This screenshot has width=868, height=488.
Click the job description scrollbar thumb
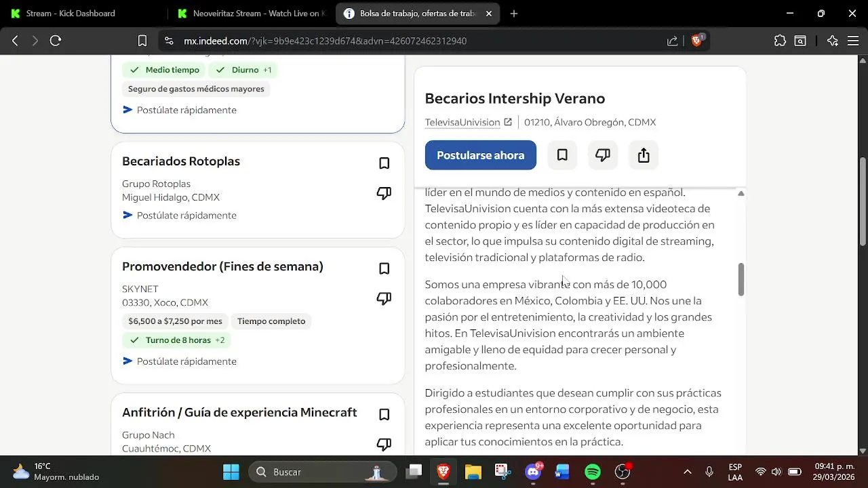click(x=741, y=279)
